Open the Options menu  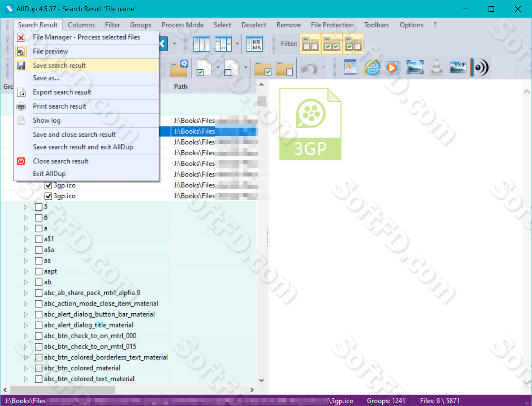(x=412, y=25)
